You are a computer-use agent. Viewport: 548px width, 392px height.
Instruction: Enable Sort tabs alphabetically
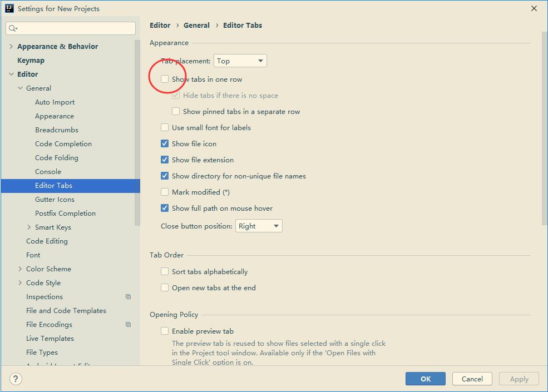pos(165,271)
